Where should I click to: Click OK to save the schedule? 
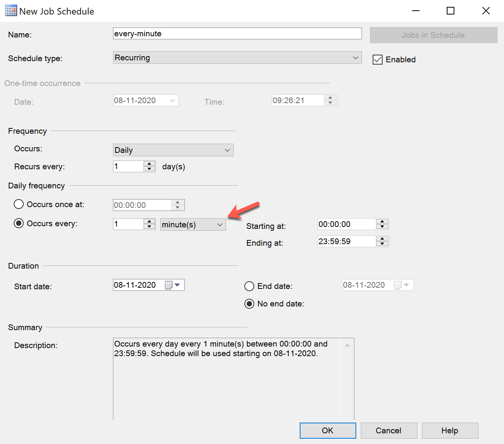click(x=328, y=431)
